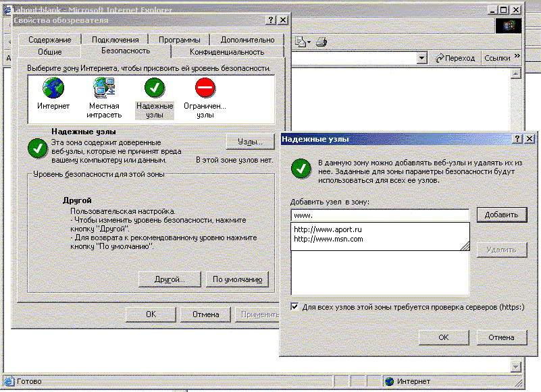The height and width of the screenshot is (392, 541).
Task: Select the Безопасность tab
Action: click(x=126, y=51)
